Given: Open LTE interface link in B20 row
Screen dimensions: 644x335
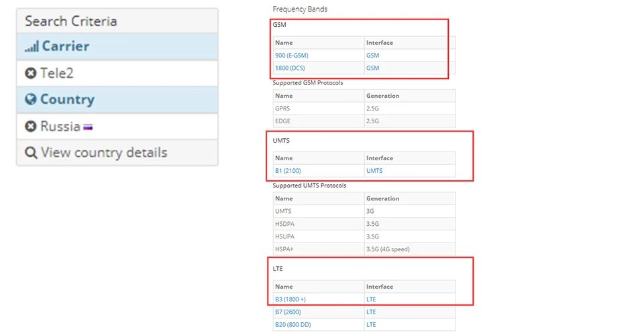Looking at the screenshot, I should click(x=371, y=325).
